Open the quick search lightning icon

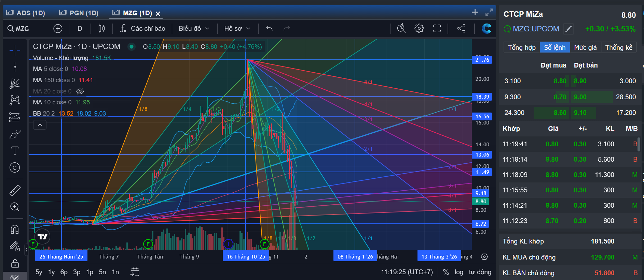coord(401,29)
